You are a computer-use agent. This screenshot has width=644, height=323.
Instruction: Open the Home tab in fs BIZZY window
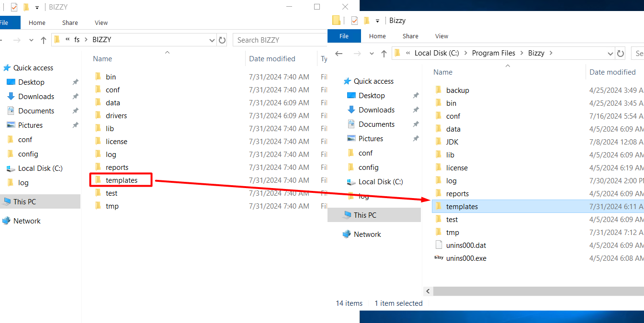coord(37,22)
